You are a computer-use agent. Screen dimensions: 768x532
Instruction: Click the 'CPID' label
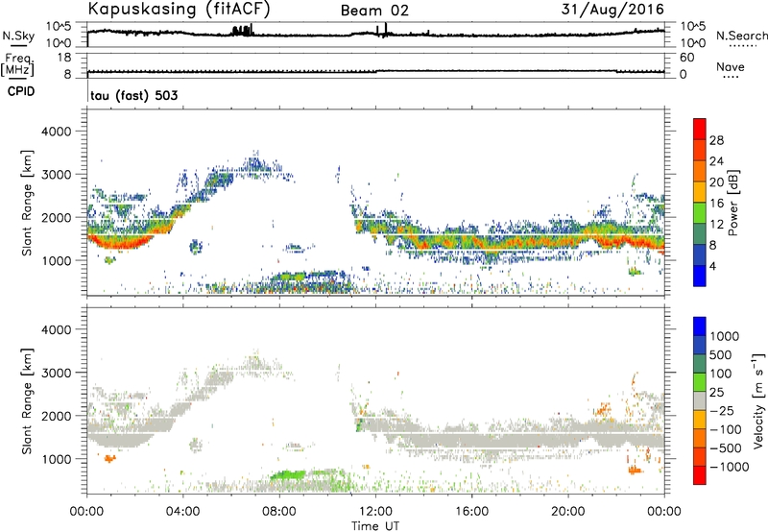click(x=21, y=91)
